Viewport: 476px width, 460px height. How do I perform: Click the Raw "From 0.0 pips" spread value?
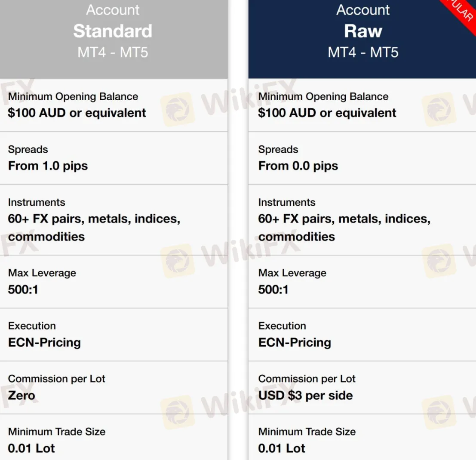[298, 166]
